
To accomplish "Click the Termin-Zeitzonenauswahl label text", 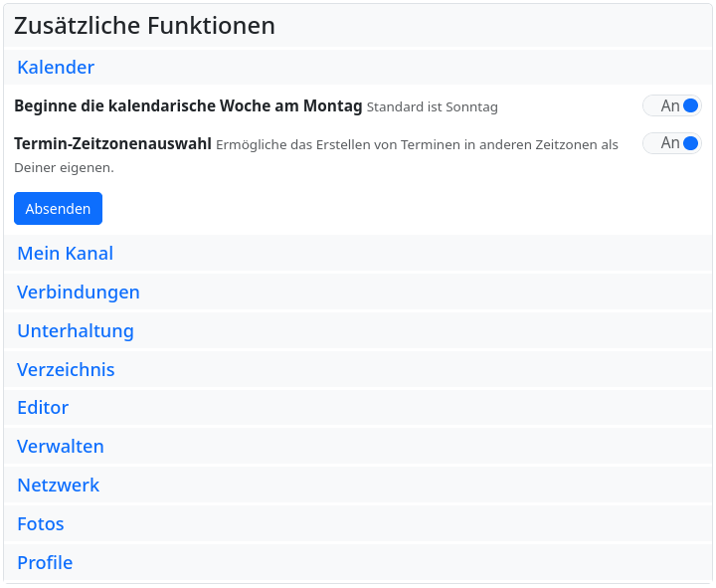I will 112,143.
